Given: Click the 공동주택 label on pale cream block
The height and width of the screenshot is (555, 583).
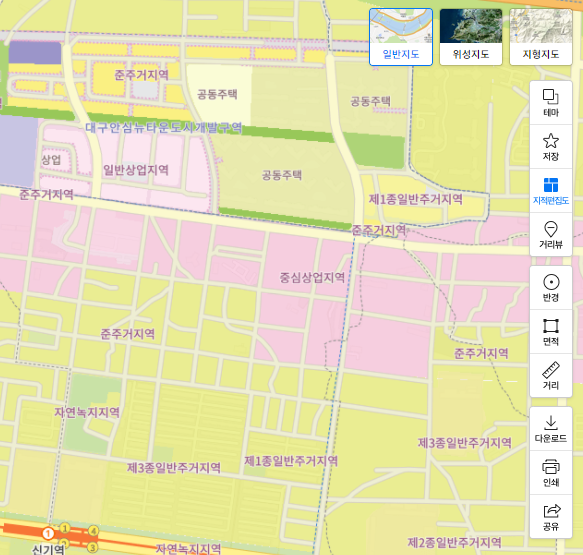Looking at the screenshot, I should [217, 94].
